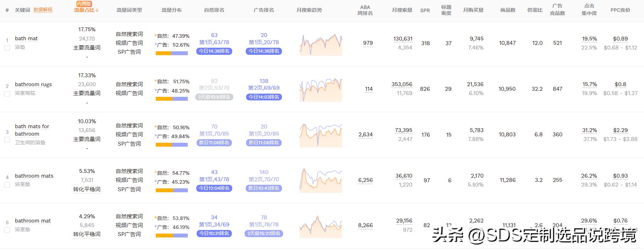Click bath mat traffic distribution bar

[x=172, y=53]
